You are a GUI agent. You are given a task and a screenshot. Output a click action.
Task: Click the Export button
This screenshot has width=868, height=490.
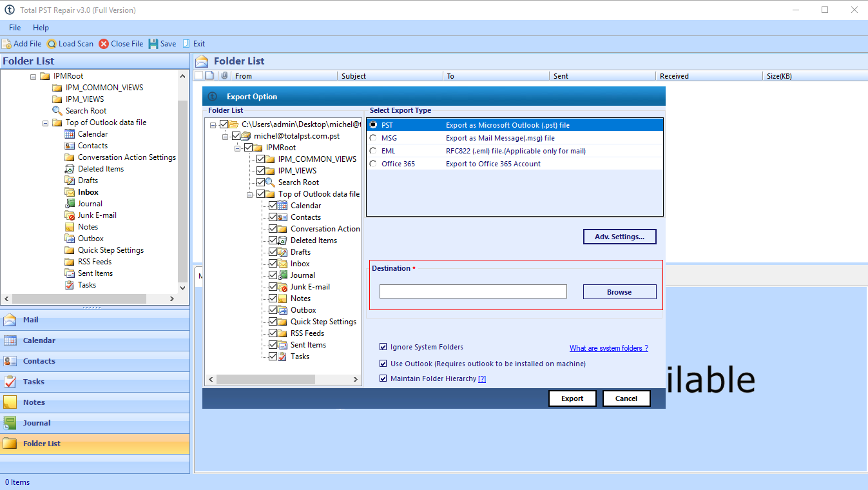572,398
